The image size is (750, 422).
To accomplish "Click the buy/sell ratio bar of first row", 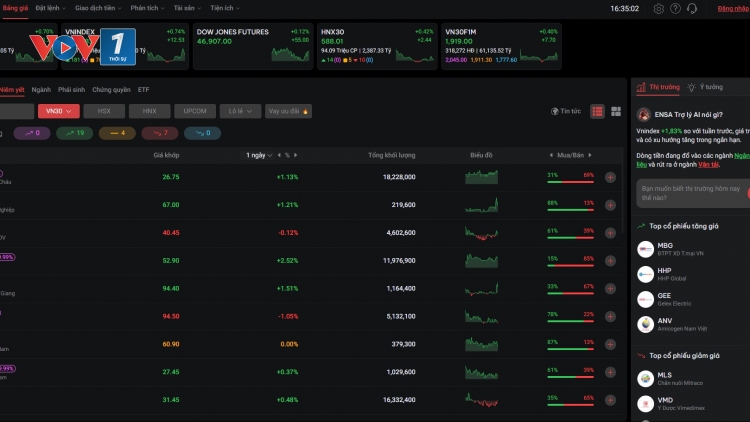I will (570, 181).
